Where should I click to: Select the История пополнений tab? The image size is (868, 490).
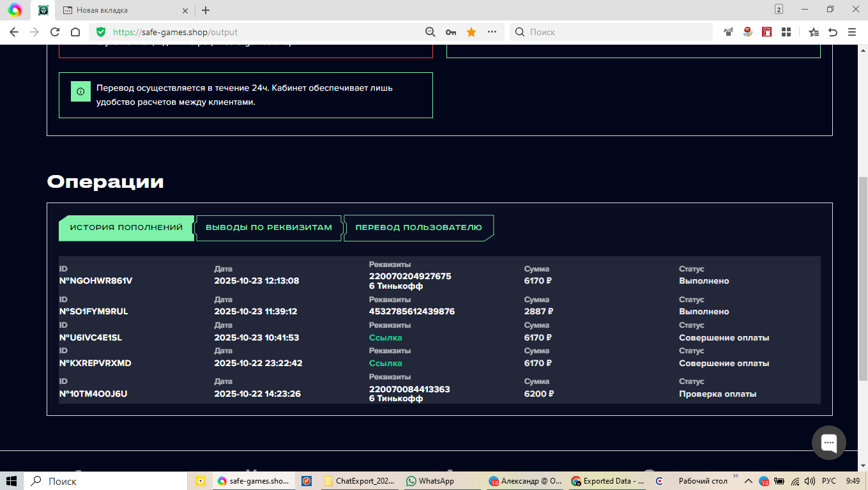126,227
